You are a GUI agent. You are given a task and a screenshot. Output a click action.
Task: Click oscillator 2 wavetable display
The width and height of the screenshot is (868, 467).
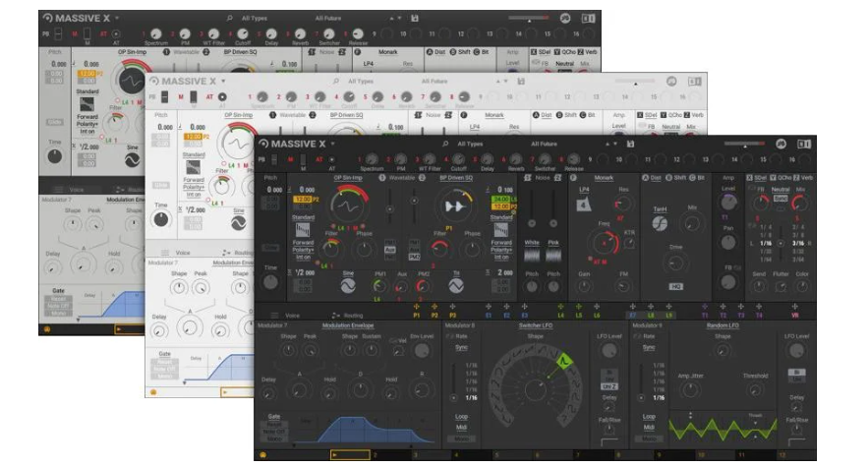tap(454, 206)
